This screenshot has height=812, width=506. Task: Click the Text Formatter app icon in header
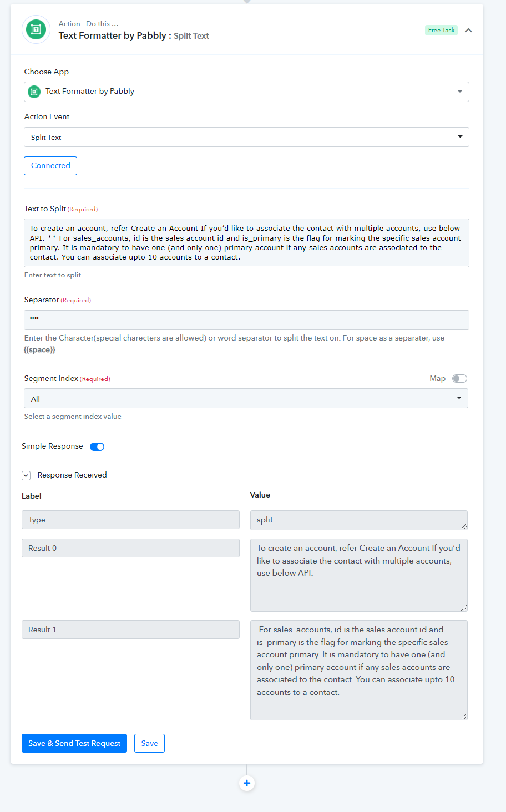pyautogui.click(x=36, y=29)
